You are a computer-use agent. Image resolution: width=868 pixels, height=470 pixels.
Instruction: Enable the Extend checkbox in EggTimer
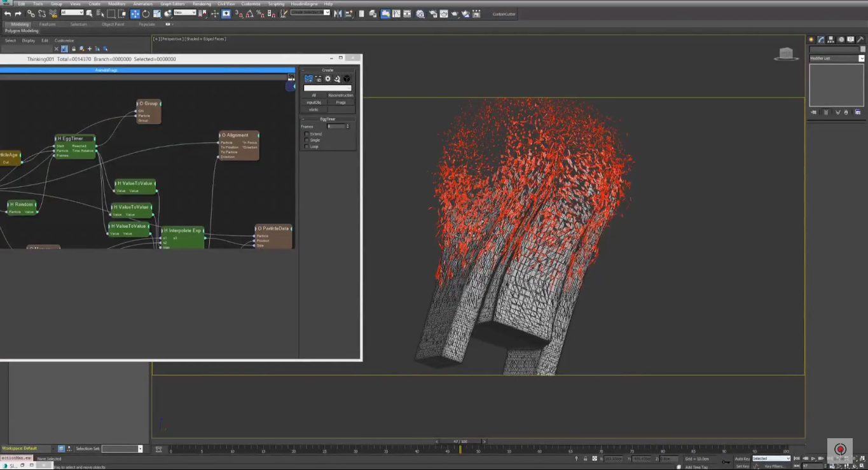(x=307, y=134)
